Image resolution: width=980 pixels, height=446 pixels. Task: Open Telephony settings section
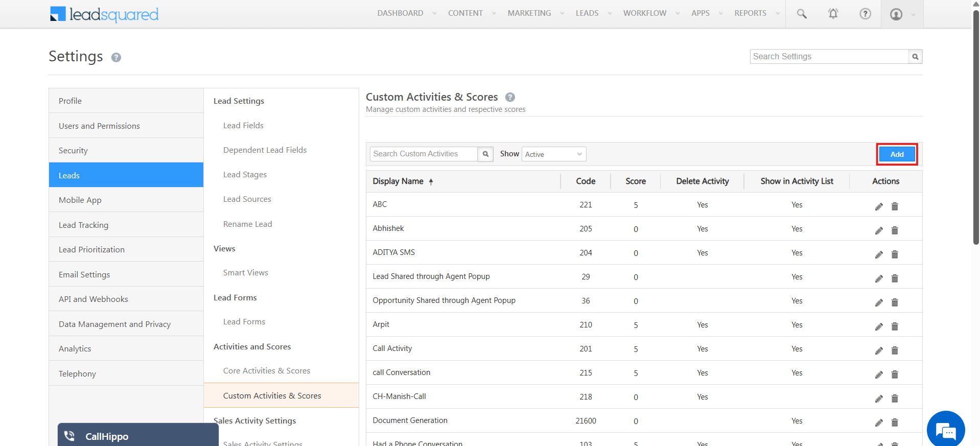[126, 373]
